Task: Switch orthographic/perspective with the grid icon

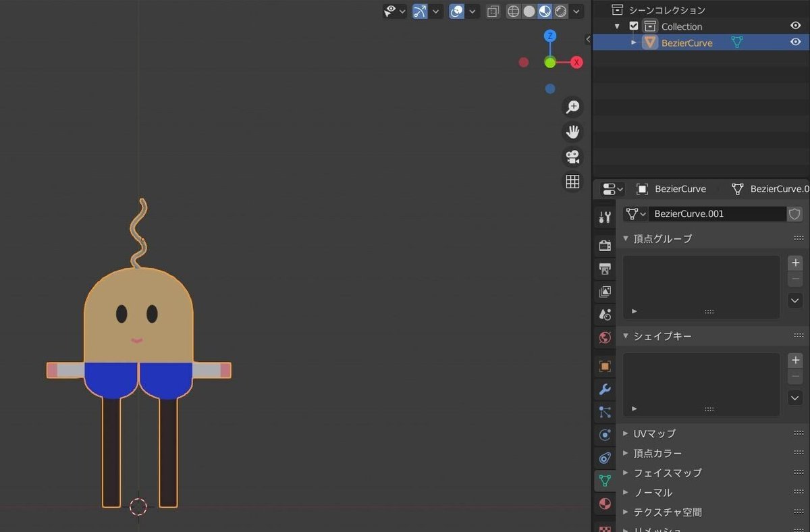Action: click(x=572, y=182)
